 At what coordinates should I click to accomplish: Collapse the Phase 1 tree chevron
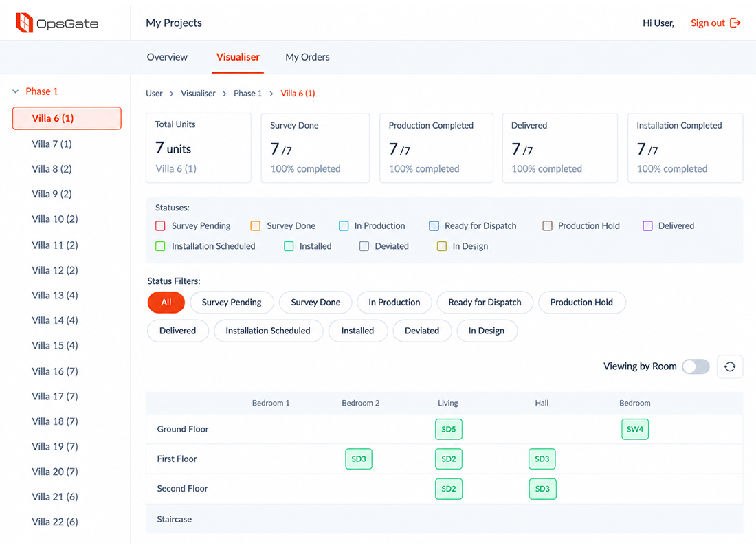[x=15, y=91]
